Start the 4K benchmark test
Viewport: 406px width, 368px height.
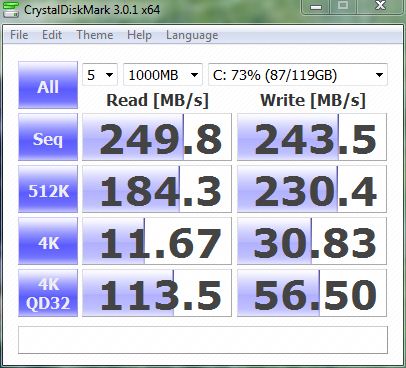click(x=48, y=241)
